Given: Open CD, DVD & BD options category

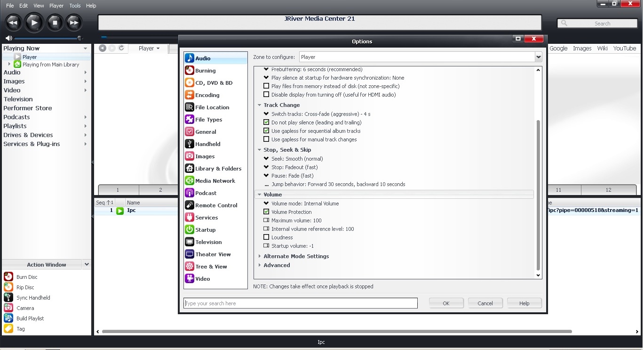Looking at the screenshot, I should click(215, 83).
